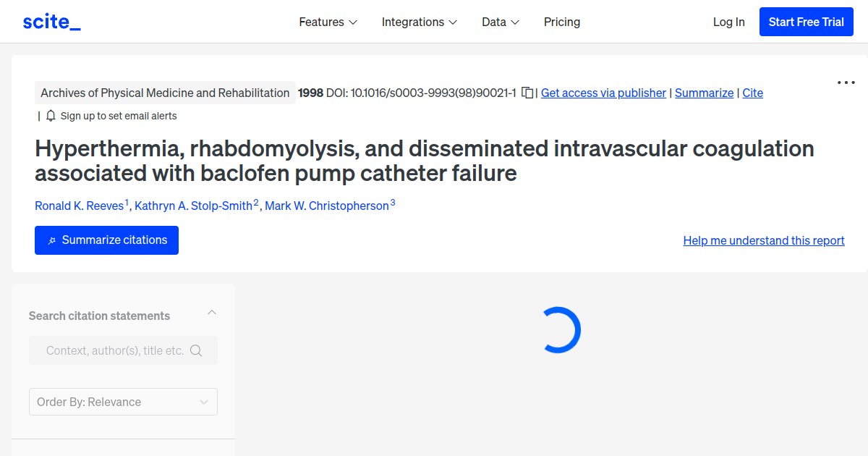The height and width of the screenshot is (456, 868).
Task: Click Log In
Action: point(728,22)
